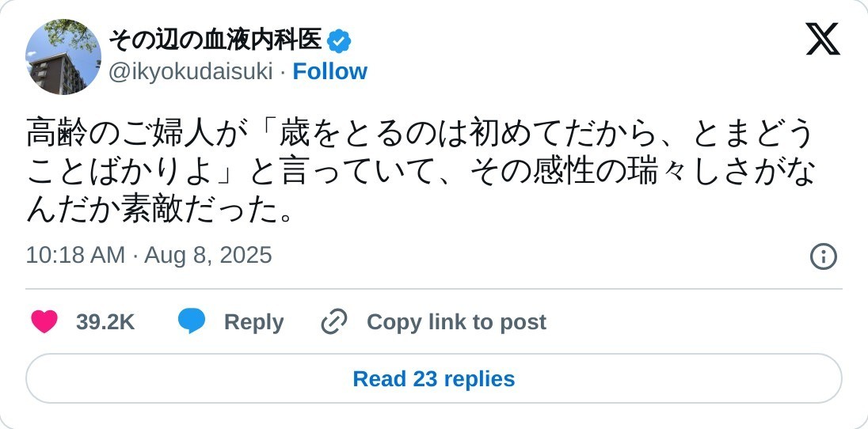This screenshot has width=868, height=429.
Task: Open the display name その辺の血液内科医
Action: [215, 40]
